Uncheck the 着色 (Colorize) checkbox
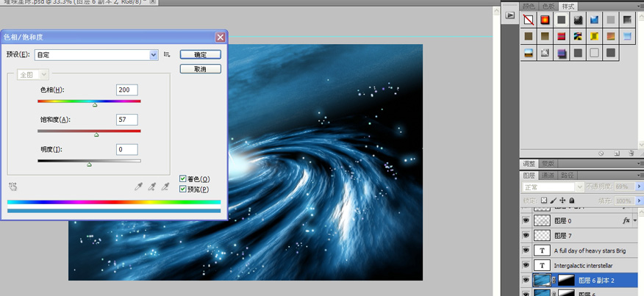The height and width of the screenshot is (296, 644). pyautogui.click(x=183, y=178)
